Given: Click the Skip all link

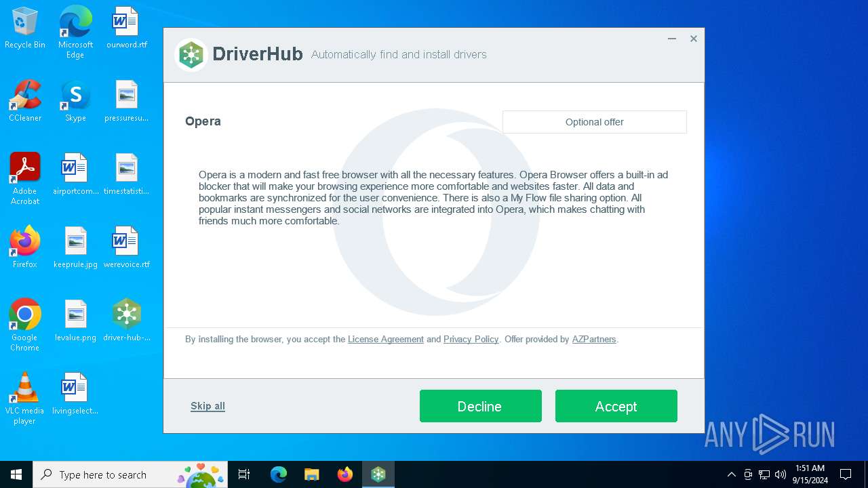Looking at the screenshot, I should pos(208,406).
